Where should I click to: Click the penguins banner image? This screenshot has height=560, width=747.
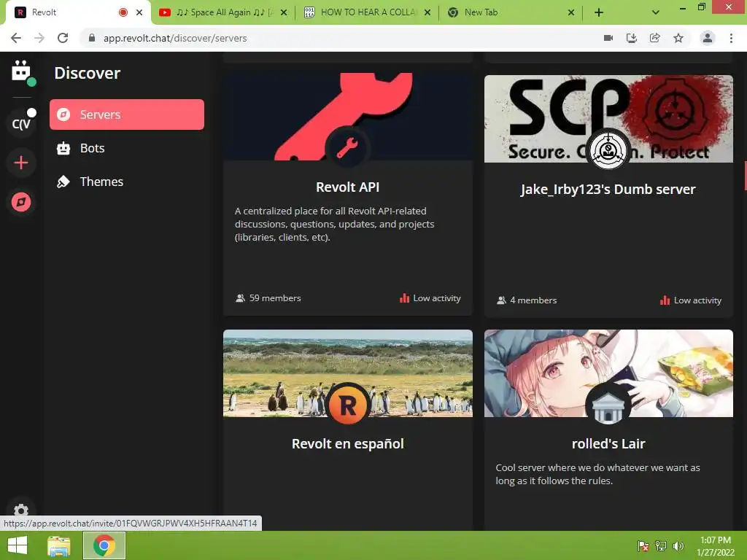(348, 373)
